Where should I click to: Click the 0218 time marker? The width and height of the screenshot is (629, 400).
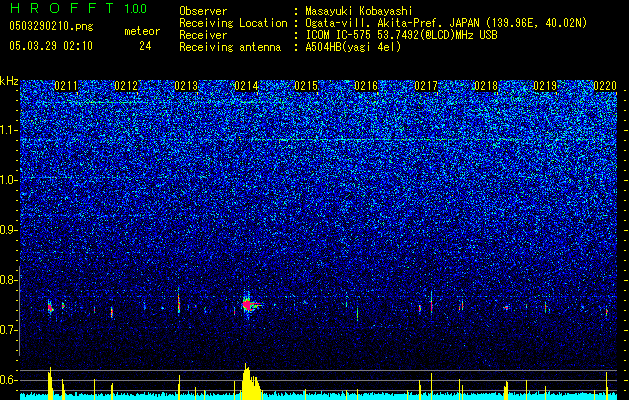[486, 86]
